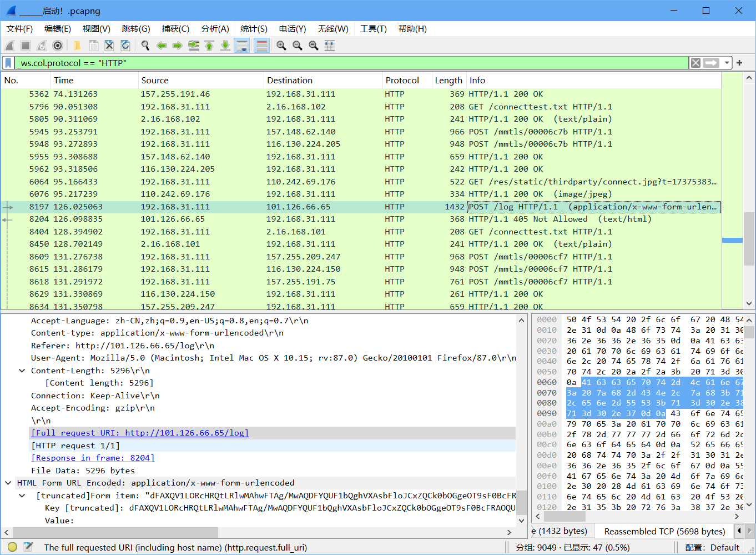Clear the display filter X button
Screen dimensions: 756x555
pos(695,63)
